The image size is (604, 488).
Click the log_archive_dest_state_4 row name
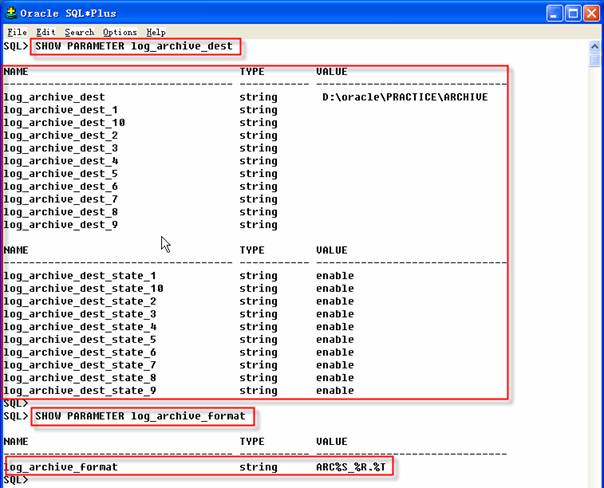[80, 327]
